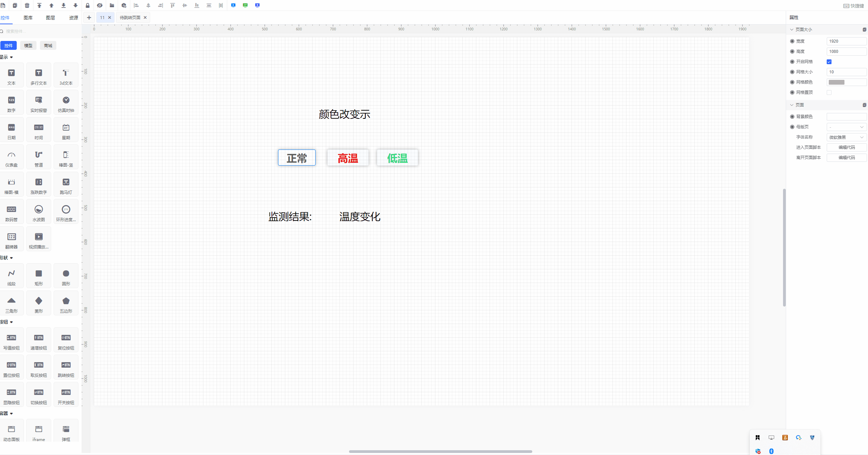Choose the 视频播放 video player control
The width and height of the screenshot is (868, 455).
point(39,239)
